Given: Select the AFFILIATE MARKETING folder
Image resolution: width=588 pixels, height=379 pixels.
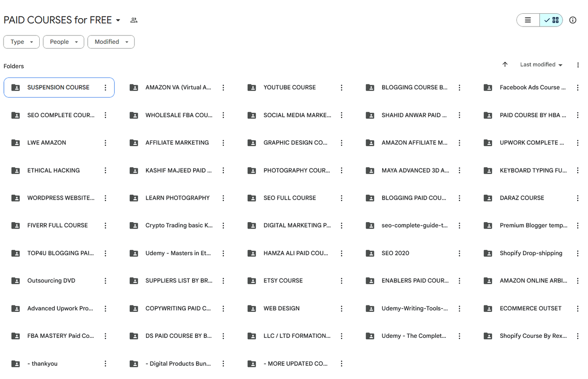Looking at the screenshot, I should [x=177, y=143].
